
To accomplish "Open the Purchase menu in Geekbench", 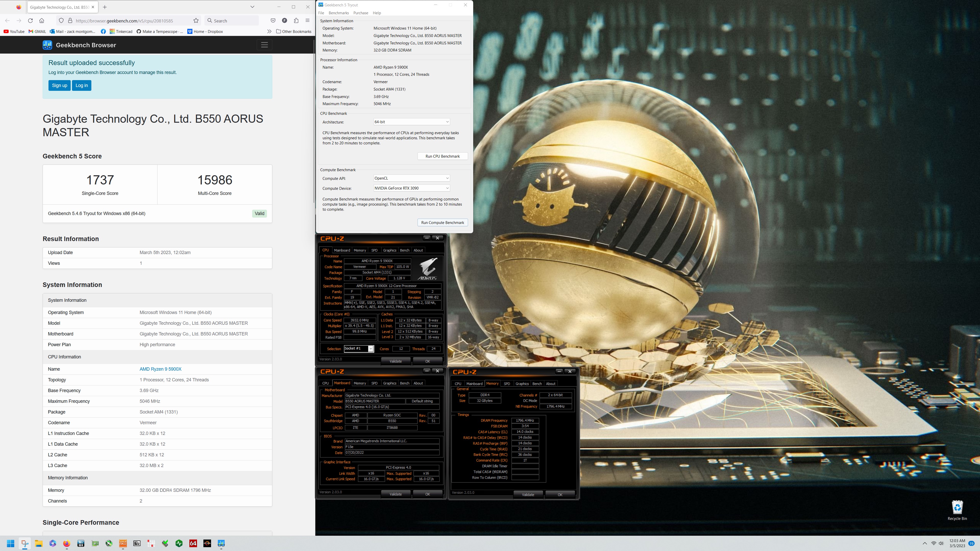I will tap(361, 13).
